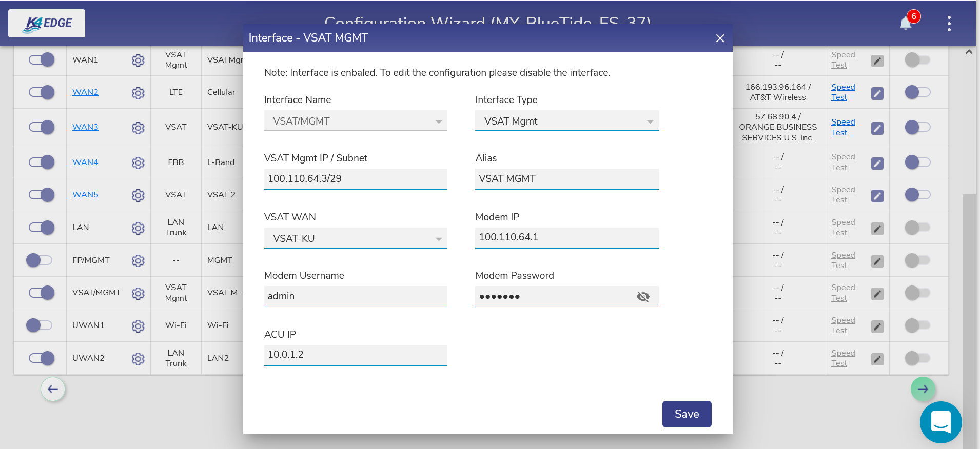980x449 pixels.
Task: Open gear settings for WAN2
Action: click(x=138, y=93)
